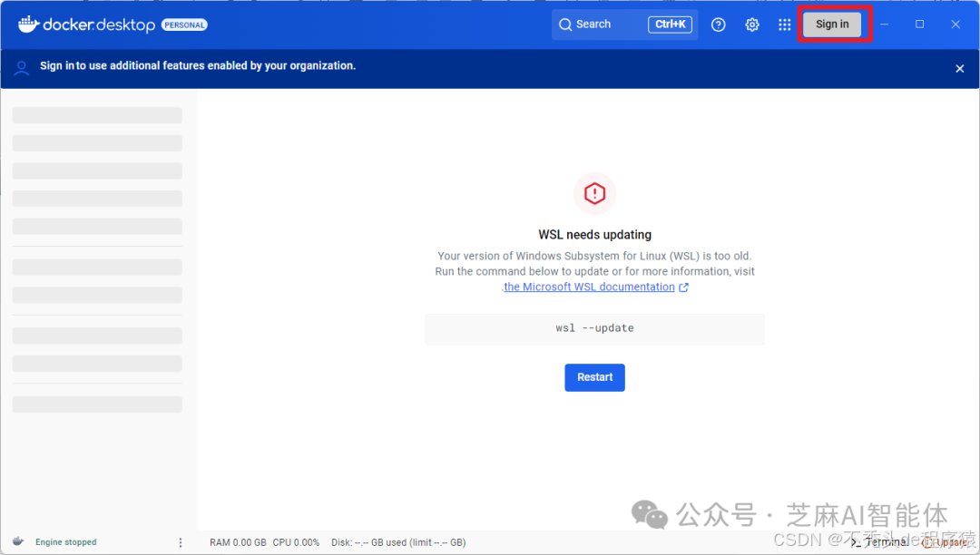Image resolution: width=980 pixels, height=555 pixels.
Task: Click the PERSONAL plan badge
Action: [x=184, y=25]
